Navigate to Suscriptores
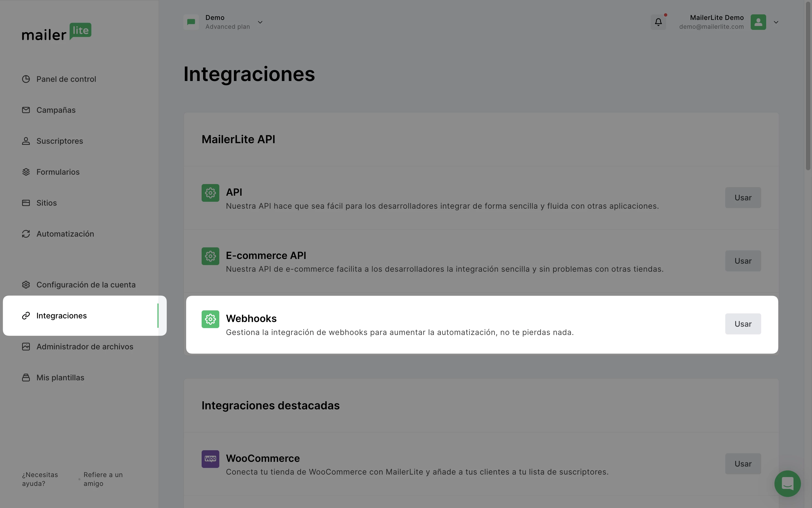This screenshot has width=812, height=508. click(x=60, y=141)
